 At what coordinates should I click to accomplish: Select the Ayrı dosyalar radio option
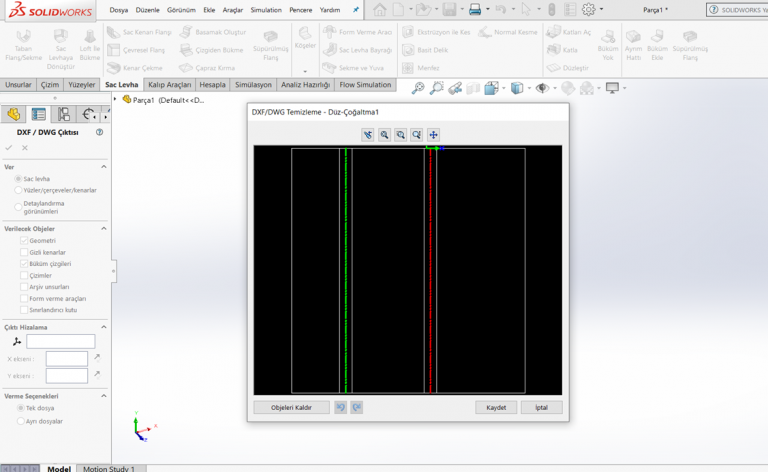pyautogui.click(x=20, y=421)
